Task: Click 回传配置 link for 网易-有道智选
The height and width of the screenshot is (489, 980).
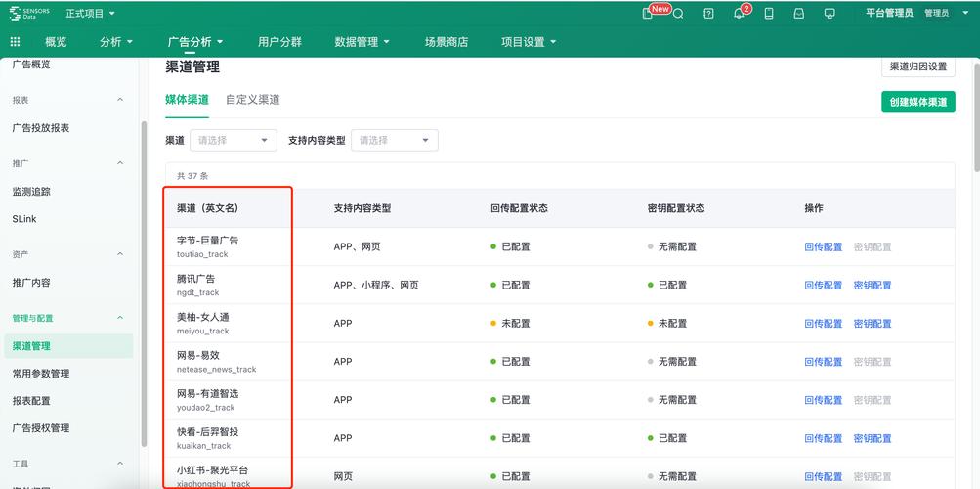Action: 823,400
